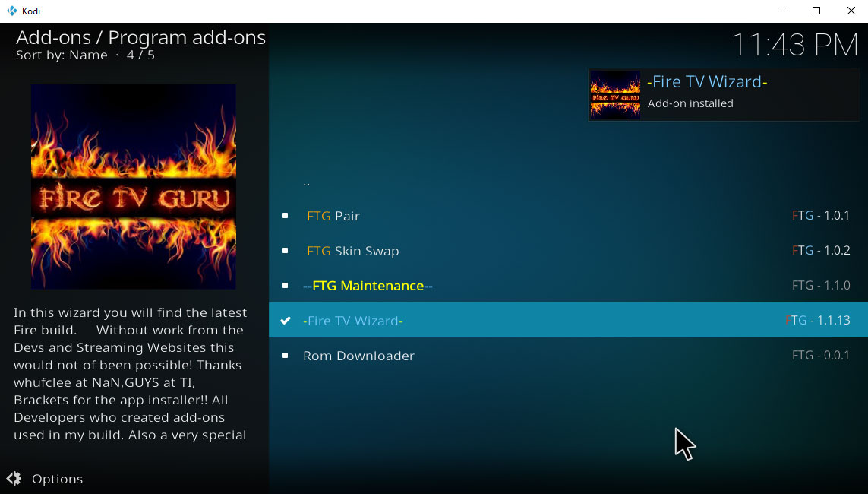This screenshot has height=494, width=868.
Task: Click the Add-on installed notification text
Action: tap(691, 103)
